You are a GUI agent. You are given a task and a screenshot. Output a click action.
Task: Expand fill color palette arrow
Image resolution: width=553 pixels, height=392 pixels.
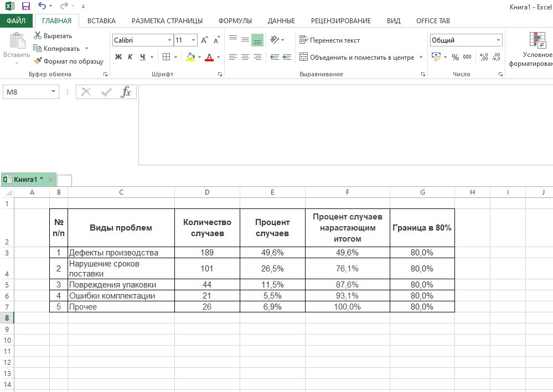(200, 57)
